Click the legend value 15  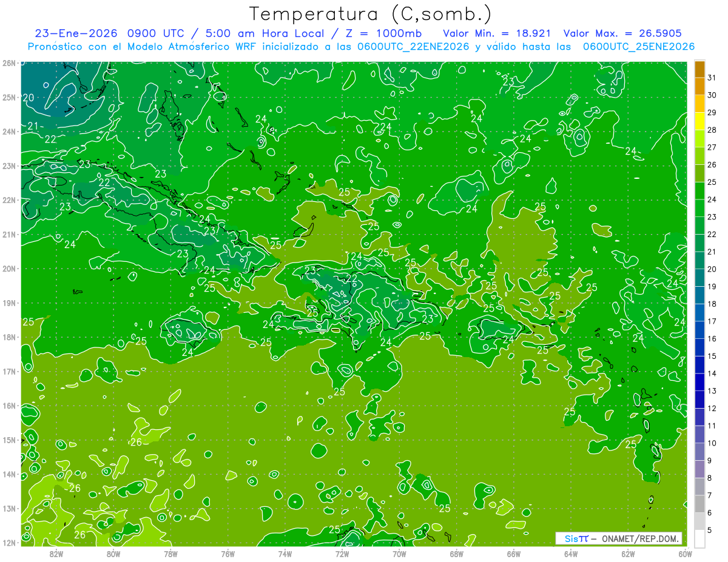(x=712, y=356)
